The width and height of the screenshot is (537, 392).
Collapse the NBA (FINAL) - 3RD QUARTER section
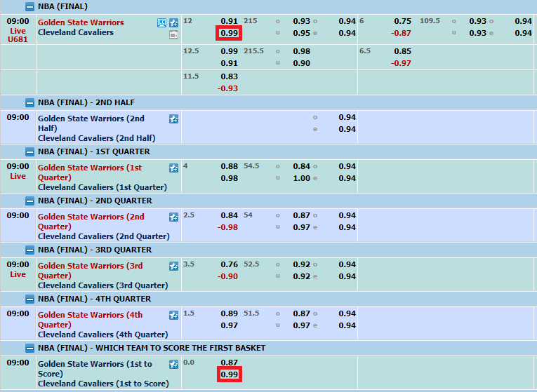click(29, 250)
